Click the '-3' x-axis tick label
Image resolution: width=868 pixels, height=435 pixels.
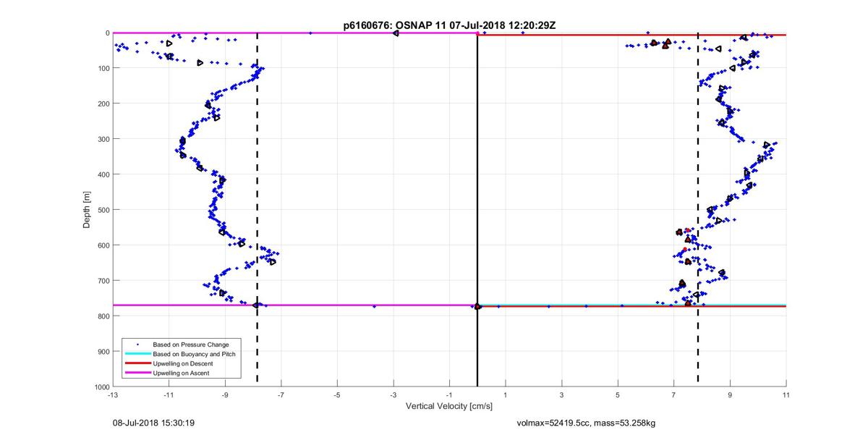pos(393,395)
